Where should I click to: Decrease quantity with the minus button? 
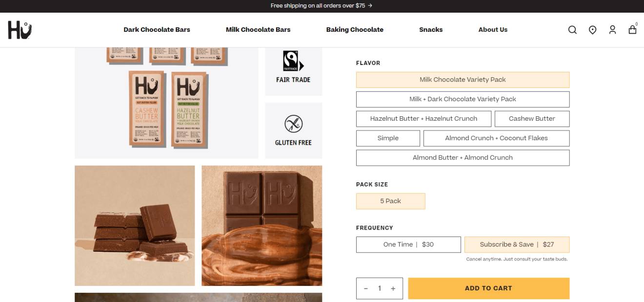tap(366, 288)
